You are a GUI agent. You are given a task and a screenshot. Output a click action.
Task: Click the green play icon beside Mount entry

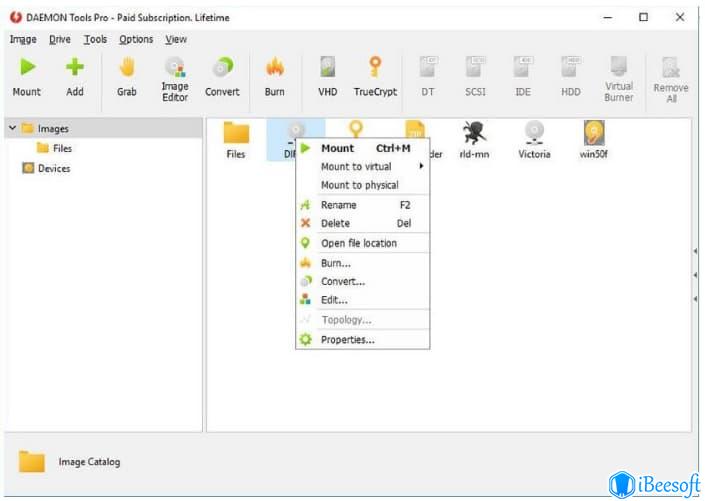306,148
